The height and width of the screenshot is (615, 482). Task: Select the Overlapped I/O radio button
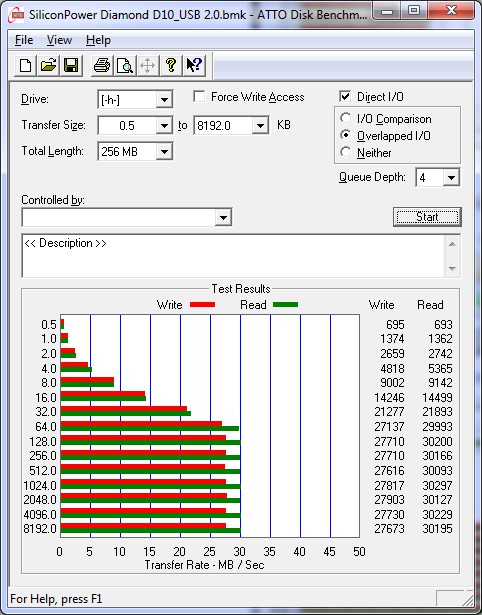pos(346,135)
